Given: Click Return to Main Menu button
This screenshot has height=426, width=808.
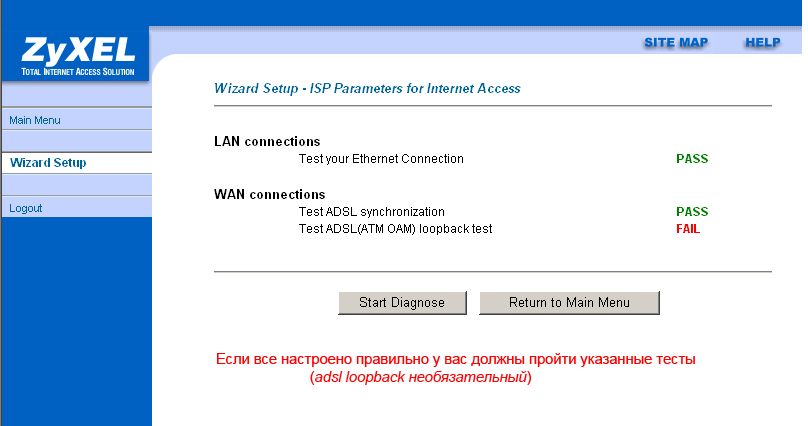Looking at the screenshot, I should pos(569,302).
